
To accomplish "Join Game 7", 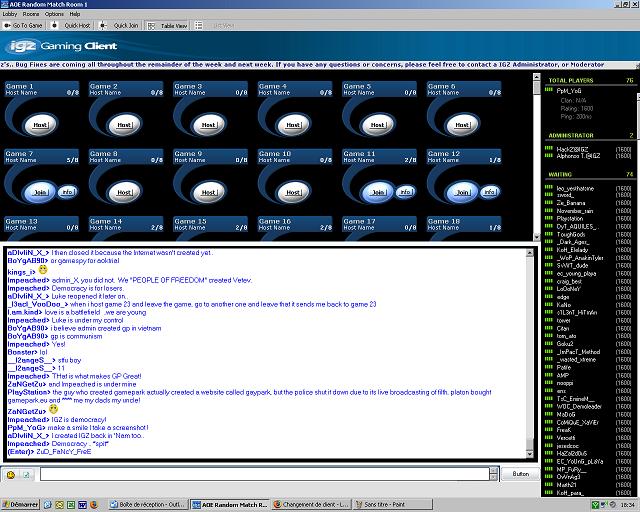I will tap(41, 191).
